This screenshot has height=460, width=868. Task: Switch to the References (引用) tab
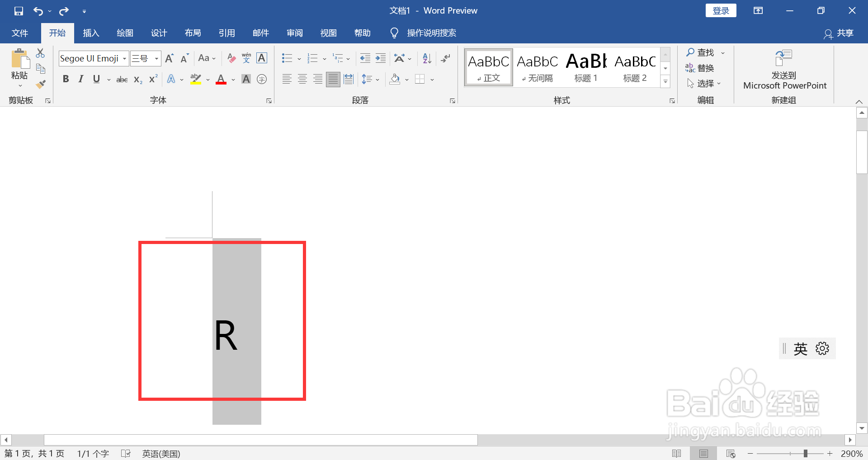226,33
